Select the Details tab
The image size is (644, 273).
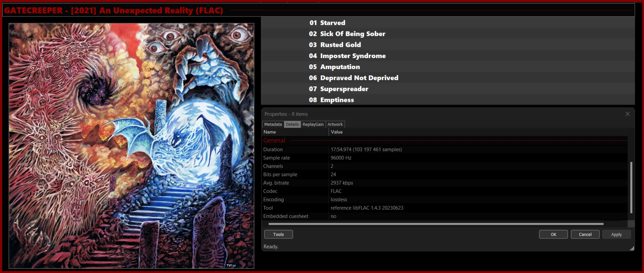pos(292,124)
